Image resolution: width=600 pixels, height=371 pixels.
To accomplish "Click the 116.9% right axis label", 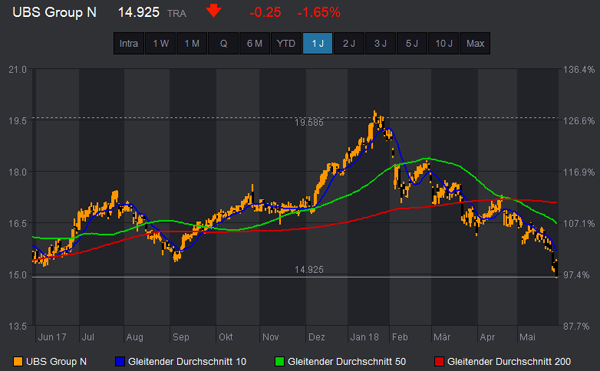I will [x=579, y=172].
